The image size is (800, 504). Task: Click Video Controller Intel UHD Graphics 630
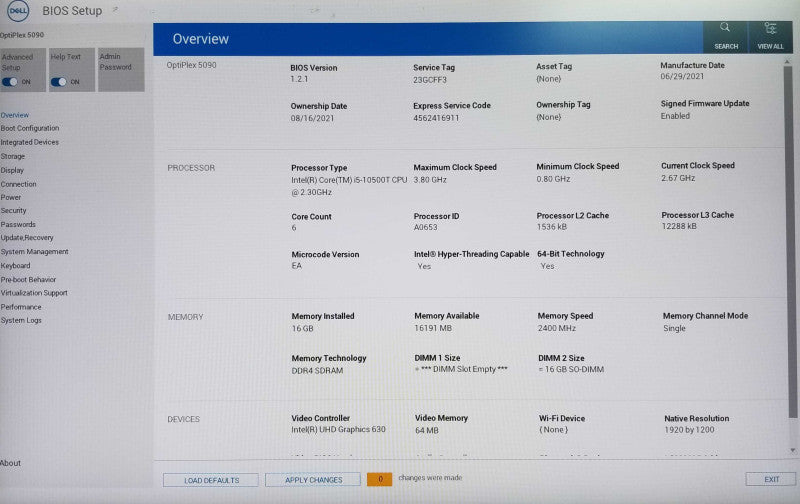pos(338,430)
